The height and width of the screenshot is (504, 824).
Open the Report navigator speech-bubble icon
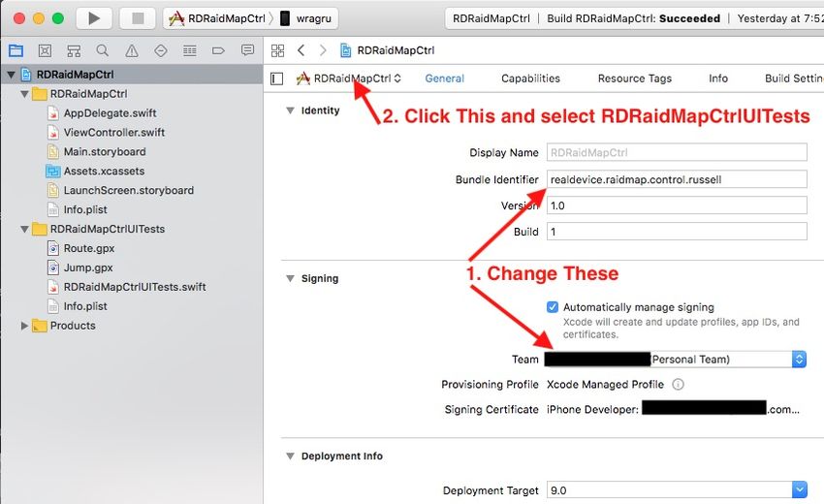tap(247, 50)
